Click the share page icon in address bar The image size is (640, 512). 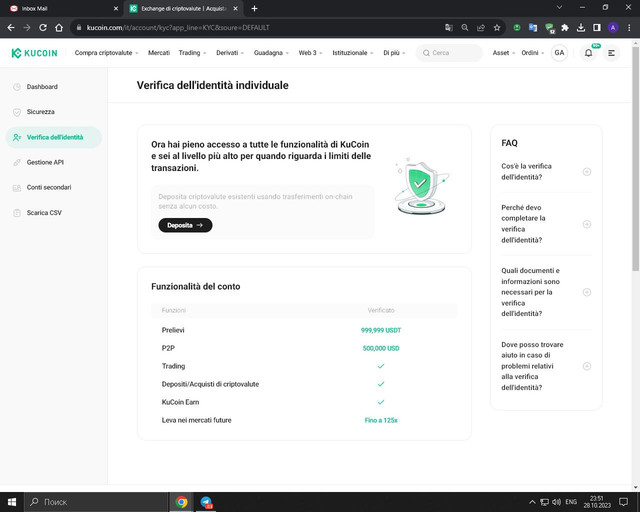tap(481, 28)
